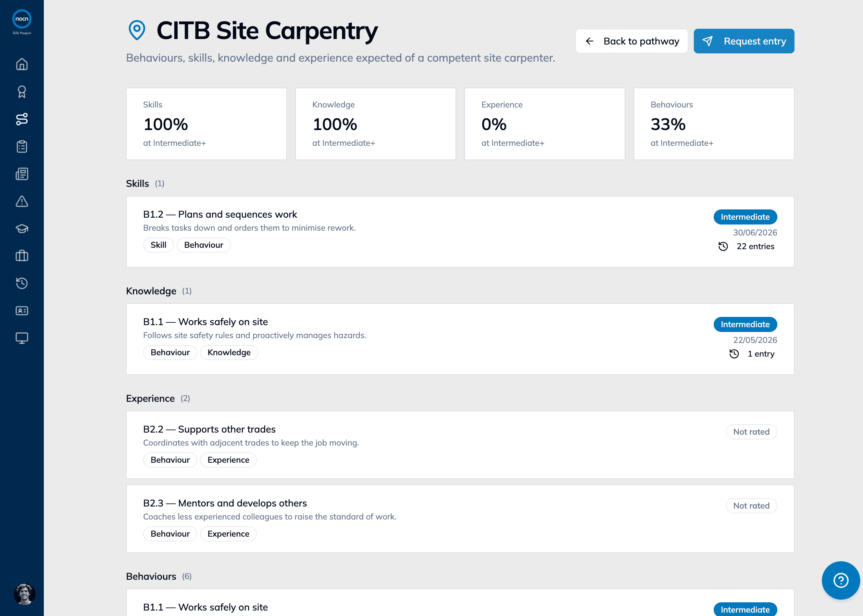
Task: Open the Behaviours 33% summary card
Action: (x=714, y=124)
